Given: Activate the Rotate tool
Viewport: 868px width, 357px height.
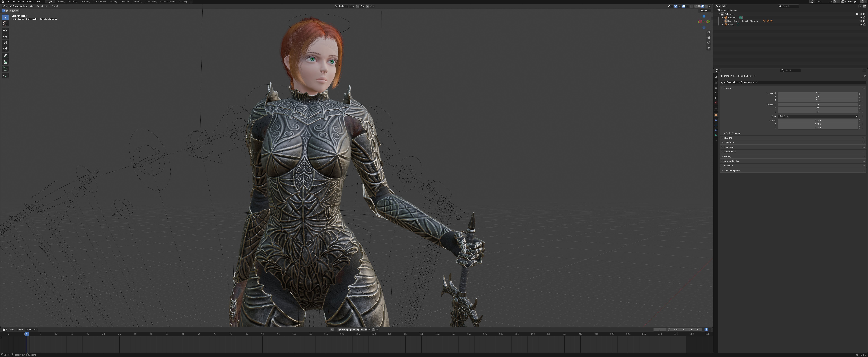Looking at the screenshot, I should 5,36.
